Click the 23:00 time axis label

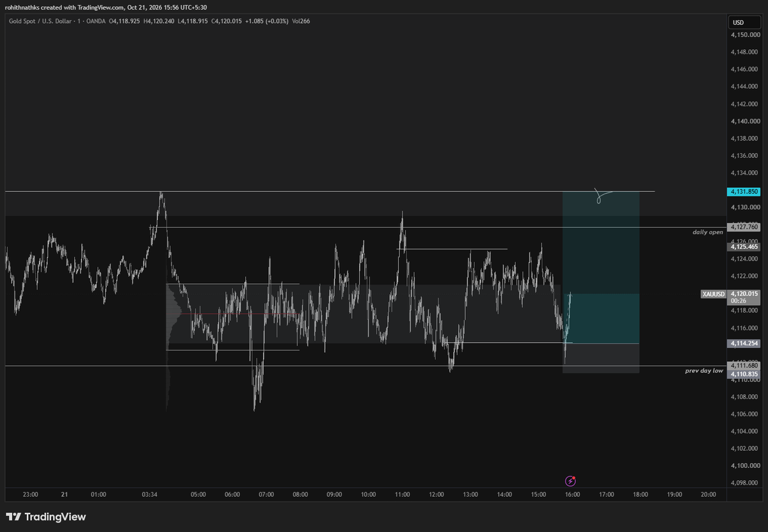click(30, 494)
